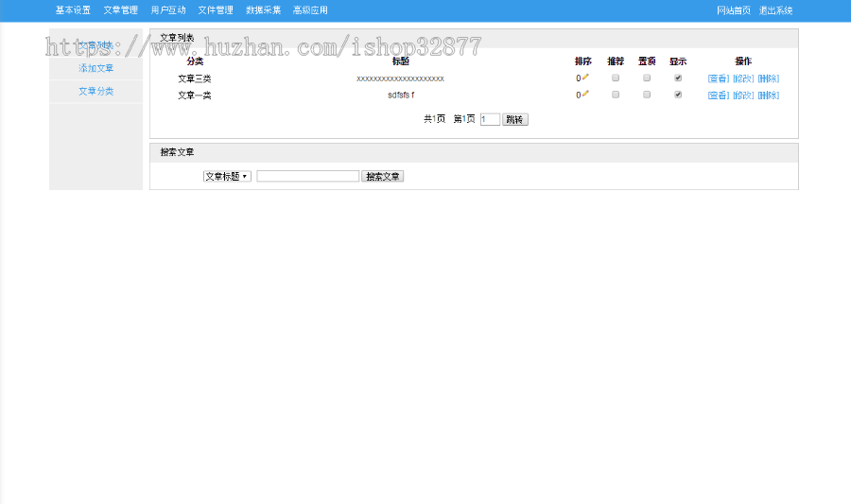851x504 pixels.
Task: Click 修改 link for 文章三类 row
Action: (743, 78)
